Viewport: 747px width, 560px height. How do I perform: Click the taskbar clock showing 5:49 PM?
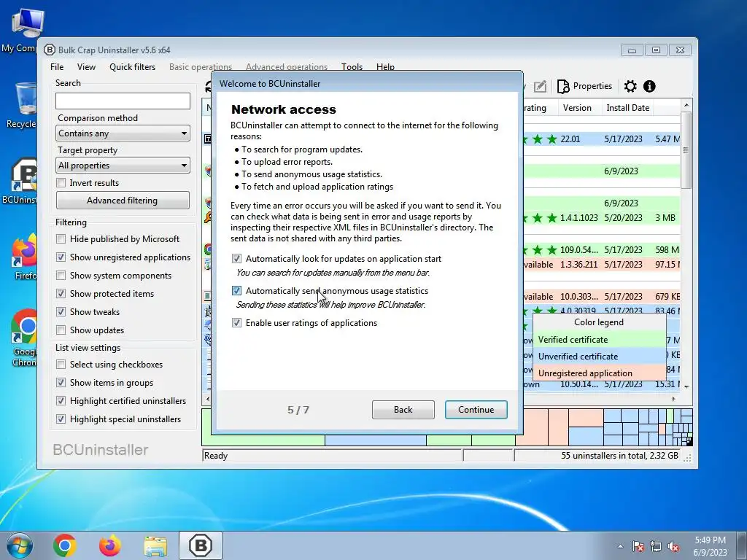pos(710,546)
